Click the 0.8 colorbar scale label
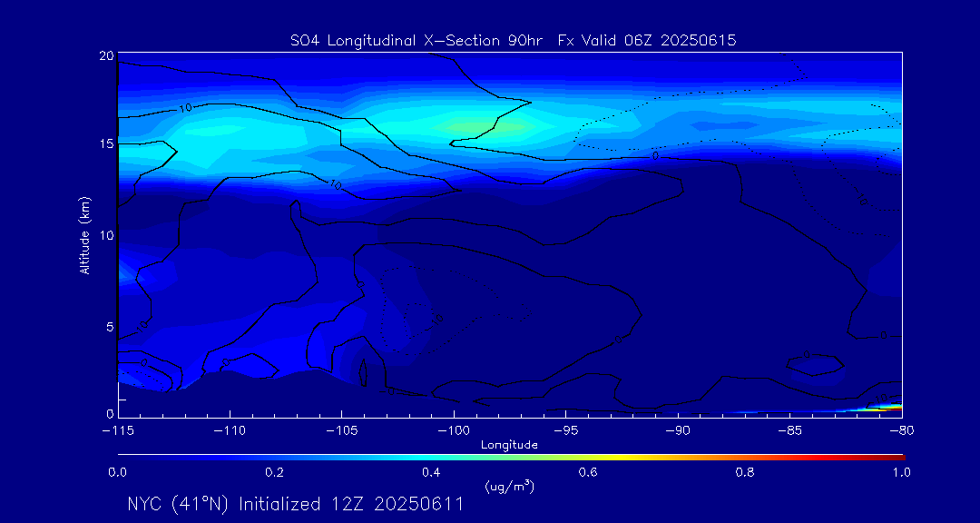Viewport: 980px width, 523px height. [x=745, y=473]
